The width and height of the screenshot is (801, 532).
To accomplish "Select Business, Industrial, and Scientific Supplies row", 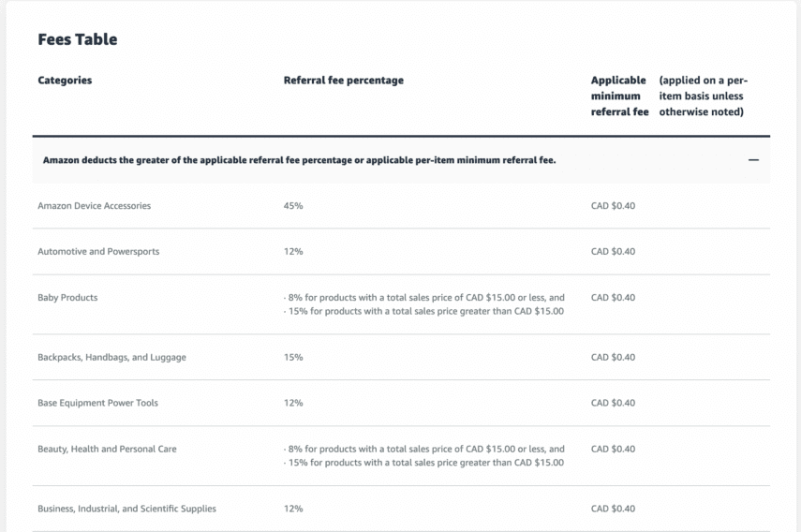I will (126, 510).
